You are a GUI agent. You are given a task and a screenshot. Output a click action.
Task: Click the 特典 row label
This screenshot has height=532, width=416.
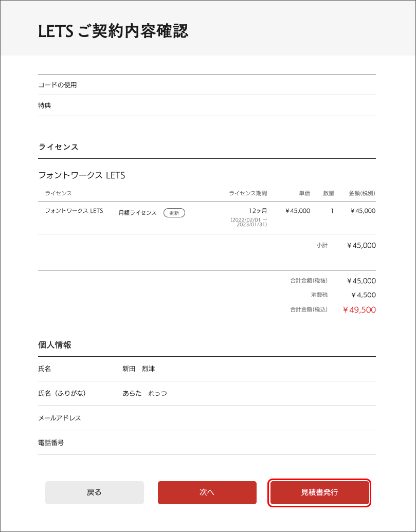(x=45, y=106)
